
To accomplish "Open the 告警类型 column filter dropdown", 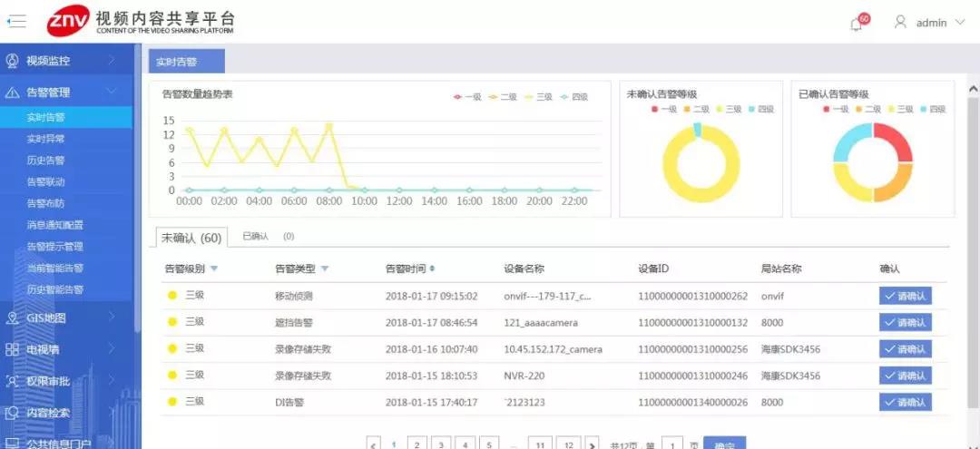I will pos(325,268).
